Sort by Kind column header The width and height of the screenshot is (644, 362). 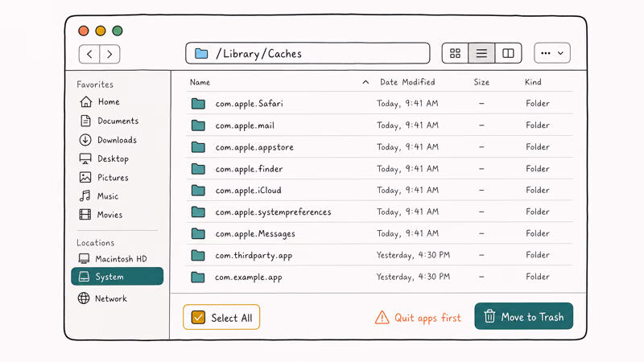pos(533,82)
